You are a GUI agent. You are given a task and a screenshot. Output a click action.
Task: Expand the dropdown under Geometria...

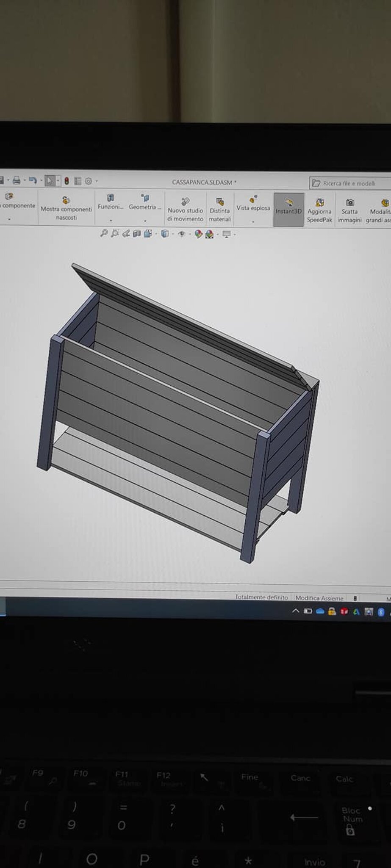pyautogui.click(x=145, y=221)
